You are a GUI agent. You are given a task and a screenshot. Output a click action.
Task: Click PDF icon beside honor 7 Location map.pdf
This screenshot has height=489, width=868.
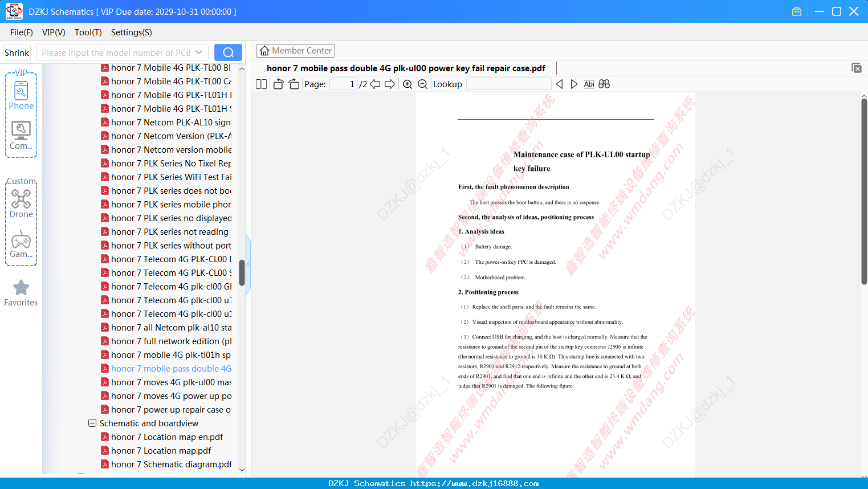(x=105, y=451)
